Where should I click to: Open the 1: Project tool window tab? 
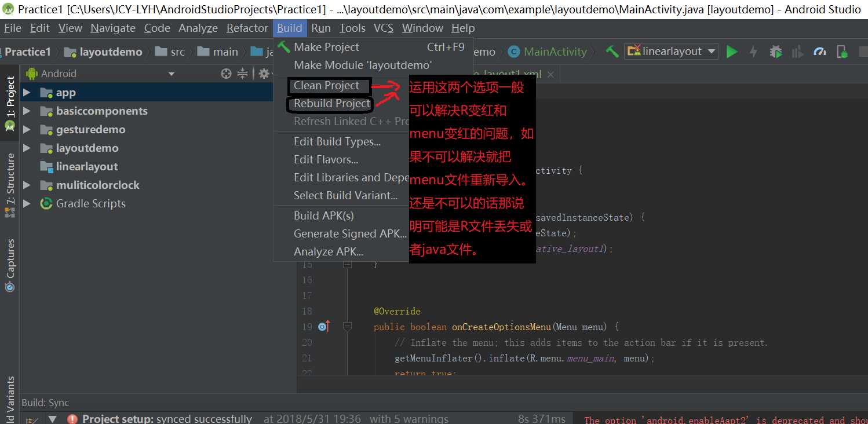click(x=10, y=104)
